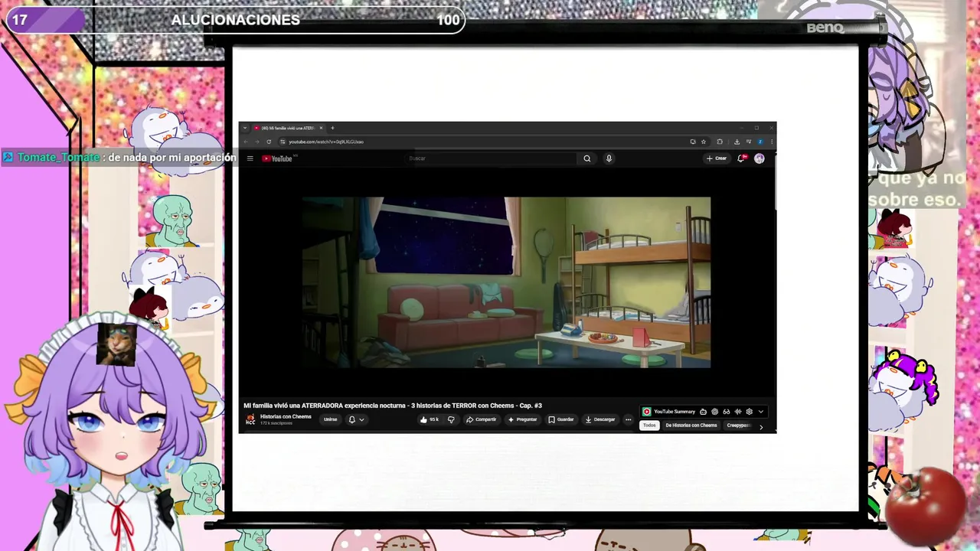Click the robot icon in YouTube Summary
Viewport: 980px width, 551px height.
(x=703, y=412)
